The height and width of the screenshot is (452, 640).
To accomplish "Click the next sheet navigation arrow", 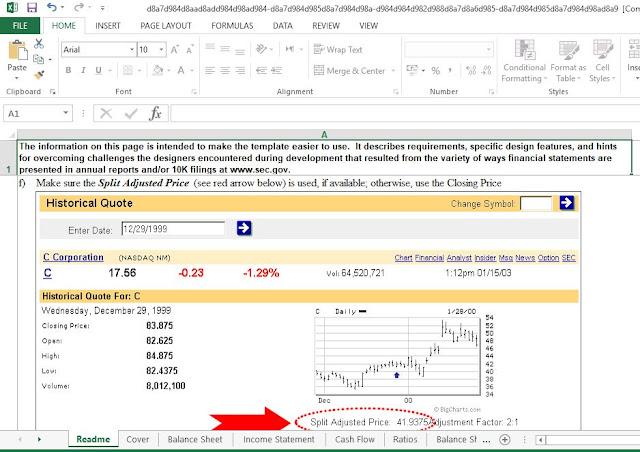I will tap(39, 439).
